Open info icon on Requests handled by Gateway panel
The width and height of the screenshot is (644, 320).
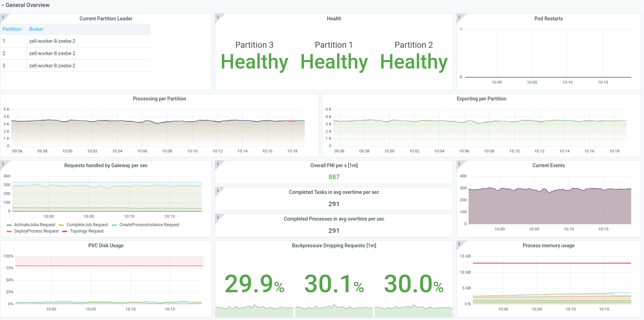click(3, 164)
